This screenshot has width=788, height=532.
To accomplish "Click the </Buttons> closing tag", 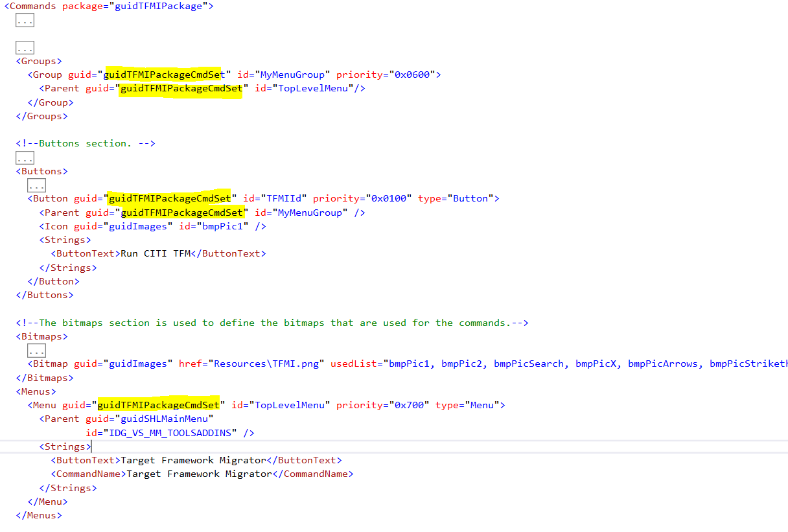I will 45,295.
